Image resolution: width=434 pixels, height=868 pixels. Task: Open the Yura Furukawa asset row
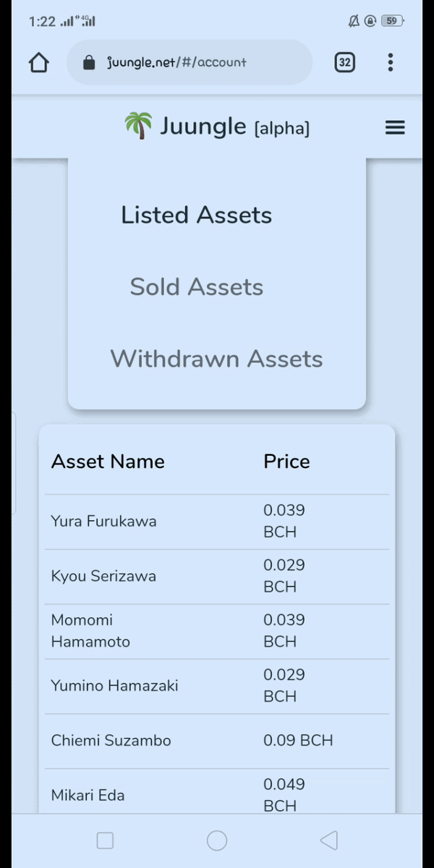point(217,522)
